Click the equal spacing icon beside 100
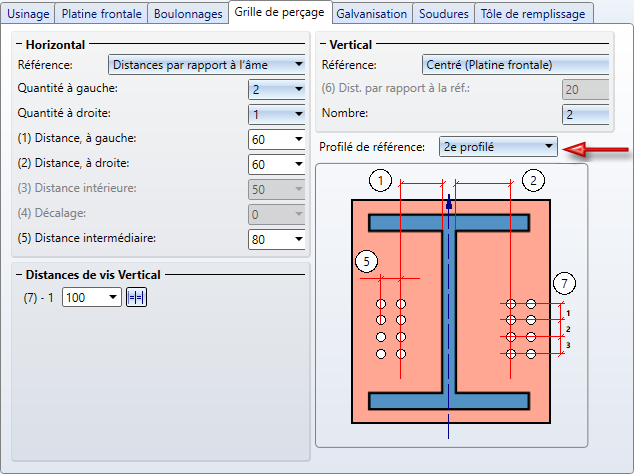The height and width of the screenshot is (474, 634). [x=136, y=298]
